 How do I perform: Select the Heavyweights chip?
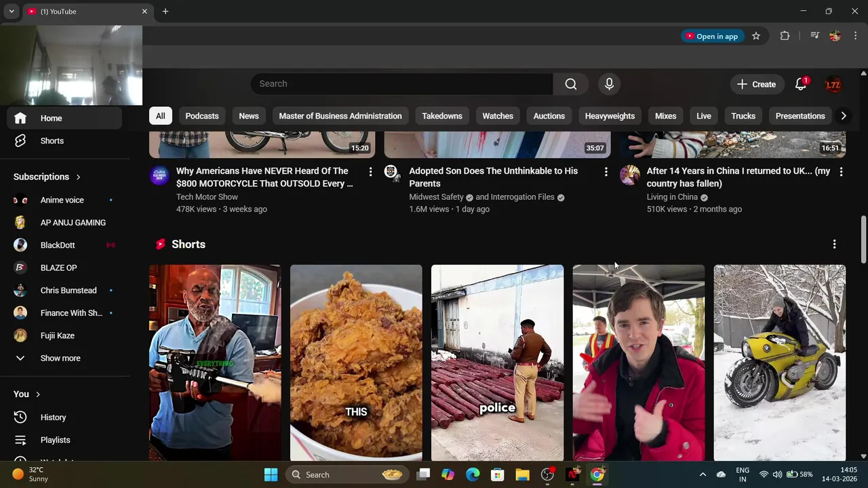(x=610, y=116)
